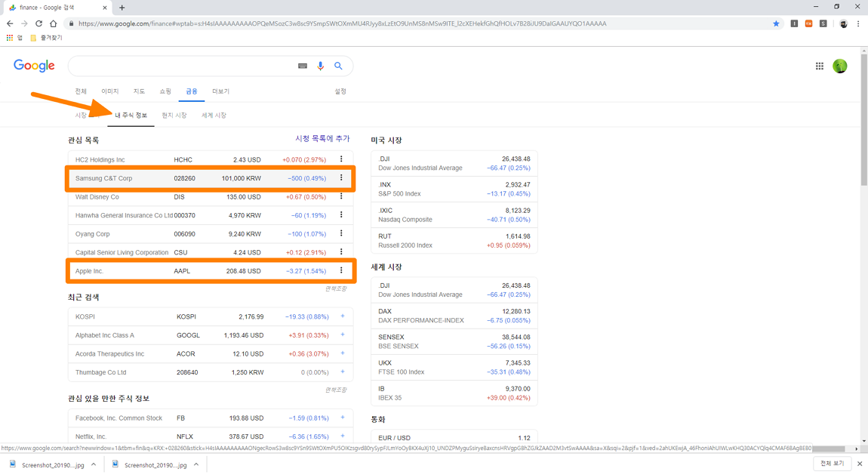Open Chrome's three-dot menu
The height and width of the screenshot is (475, 868).
[858, 24]
